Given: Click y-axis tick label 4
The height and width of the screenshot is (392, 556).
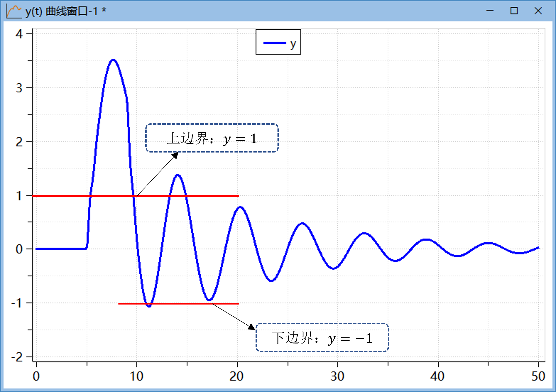Looking at the screenshot, I should [19, 34].
